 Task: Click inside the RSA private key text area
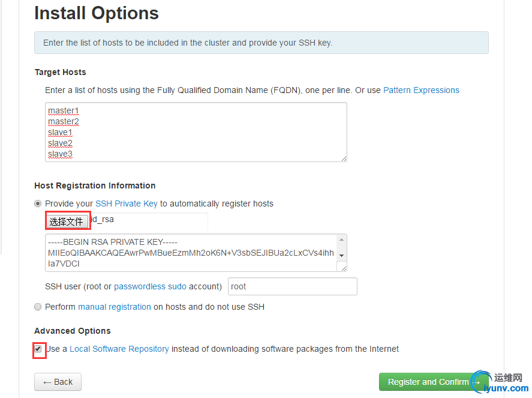pyautogui.click(x=191, y=253)
